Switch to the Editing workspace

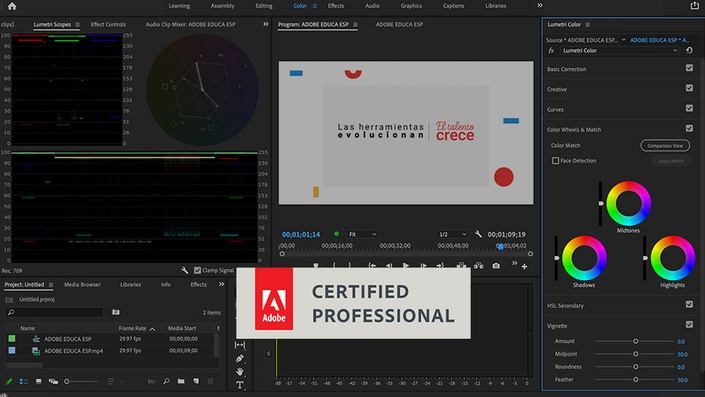(x=264, y=6)
